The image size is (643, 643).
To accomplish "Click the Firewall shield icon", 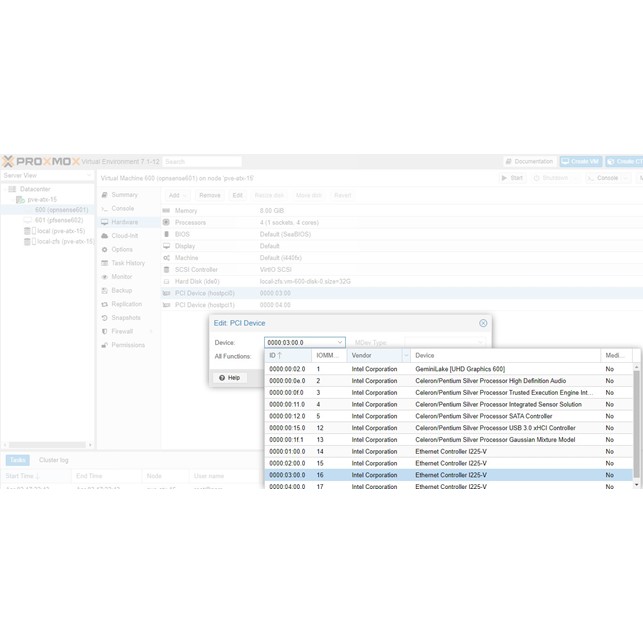I will pos(105,331).
